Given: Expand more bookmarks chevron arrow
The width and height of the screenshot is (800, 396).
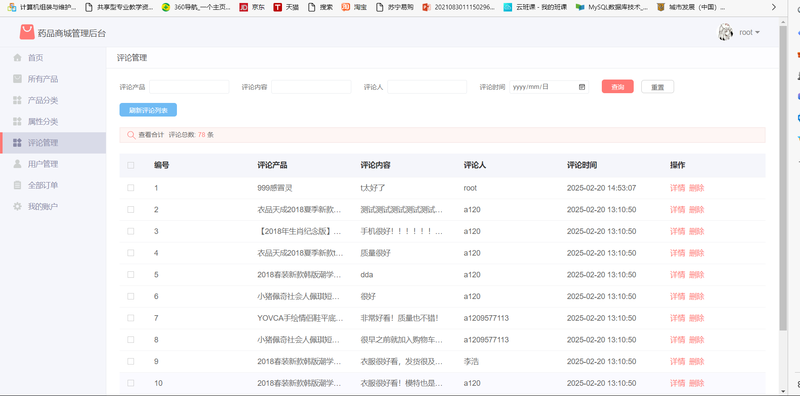Looking at the screenshot, I should point(773,7).
